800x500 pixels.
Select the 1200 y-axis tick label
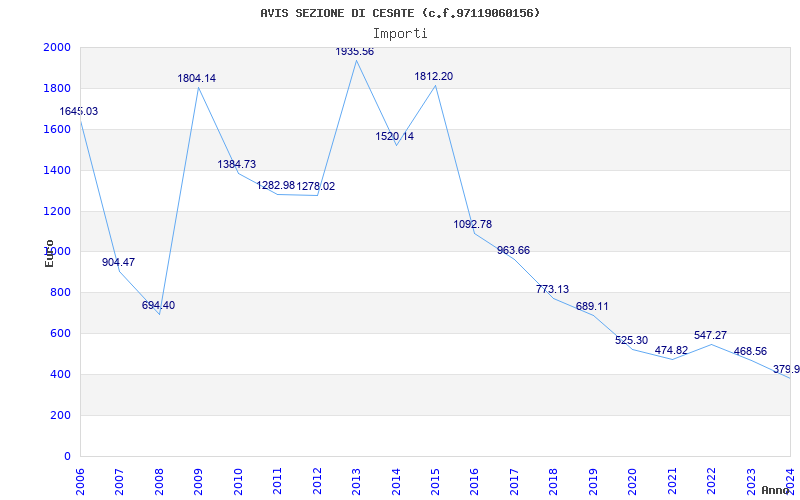click(x=57, y=211)
